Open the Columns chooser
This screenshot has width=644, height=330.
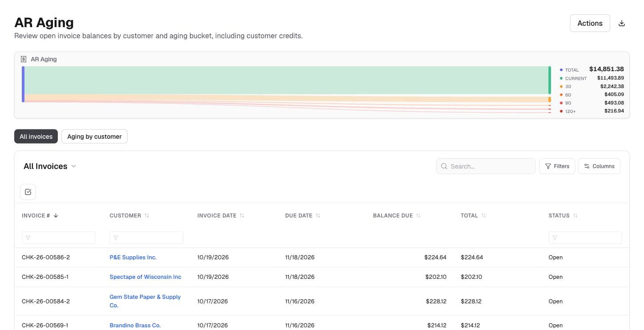pyautogui.click(x=599, y=166)
